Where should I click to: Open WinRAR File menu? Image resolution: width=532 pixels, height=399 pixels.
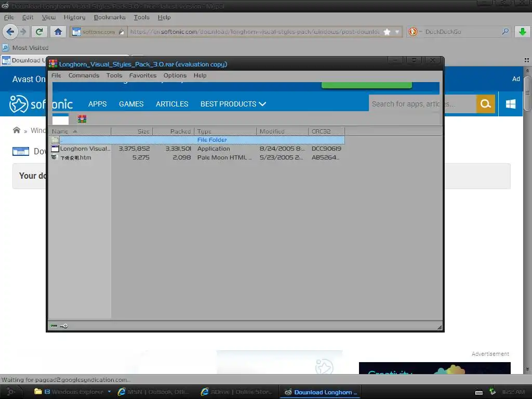56,75
